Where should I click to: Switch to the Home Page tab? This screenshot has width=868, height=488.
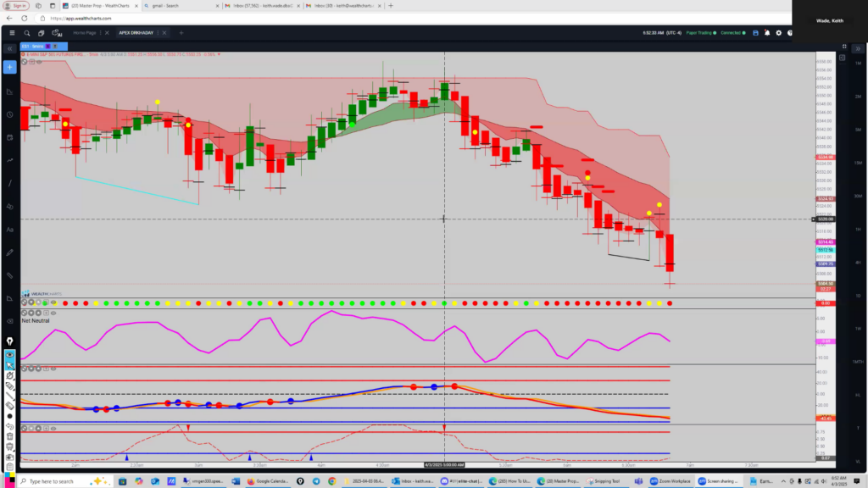85,33
